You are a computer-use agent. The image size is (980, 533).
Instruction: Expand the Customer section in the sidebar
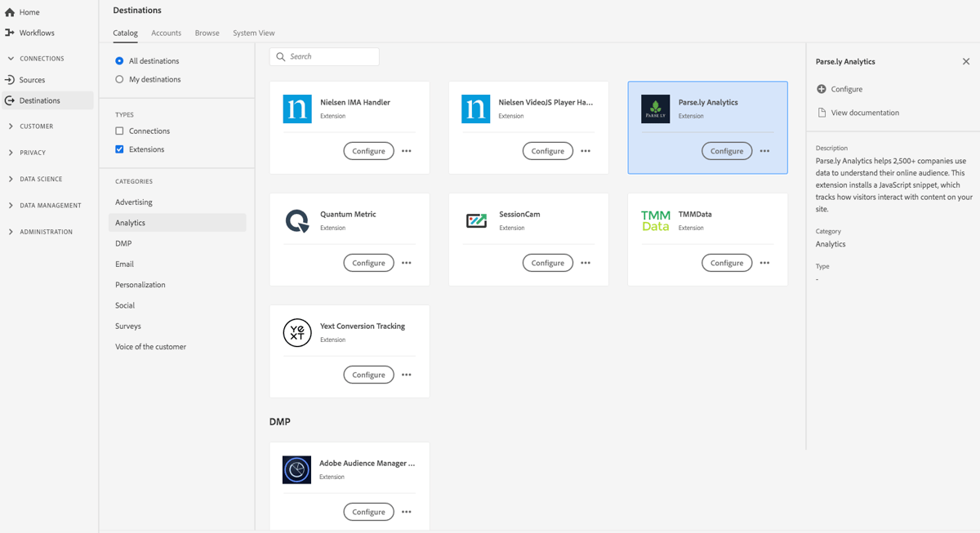[x=10, y=126]
